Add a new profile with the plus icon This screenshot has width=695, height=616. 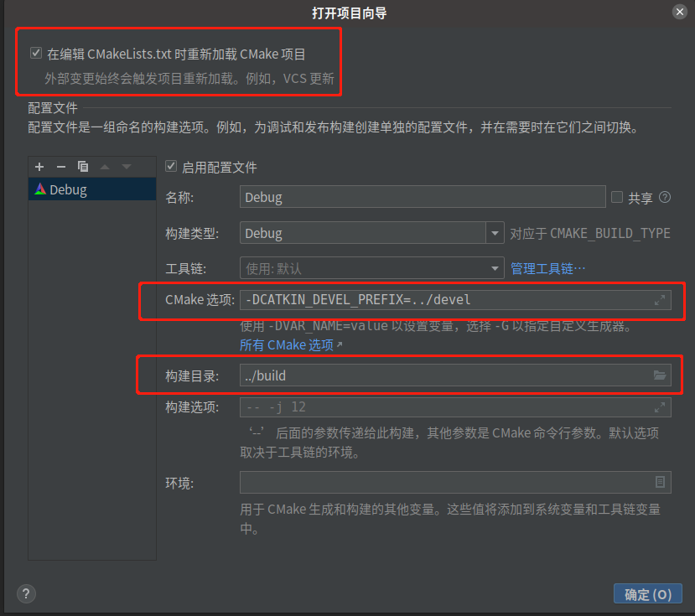39,167
